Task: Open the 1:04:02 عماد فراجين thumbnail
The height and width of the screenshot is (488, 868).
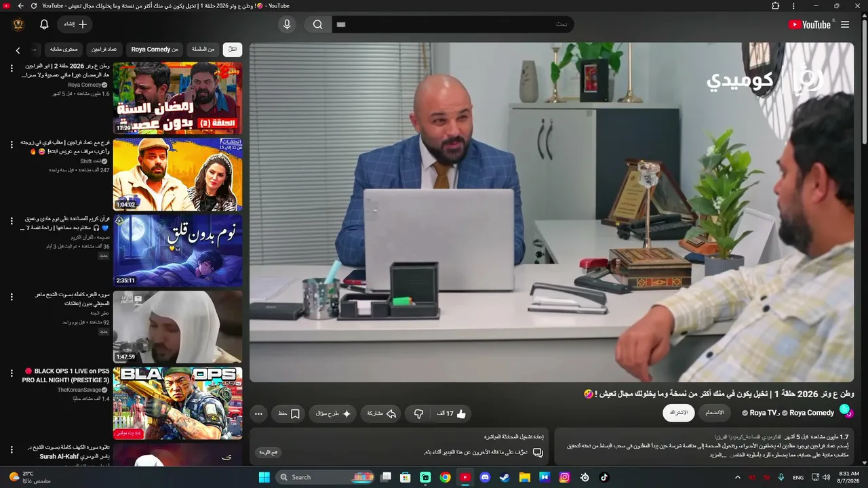Action: (178, 174)
